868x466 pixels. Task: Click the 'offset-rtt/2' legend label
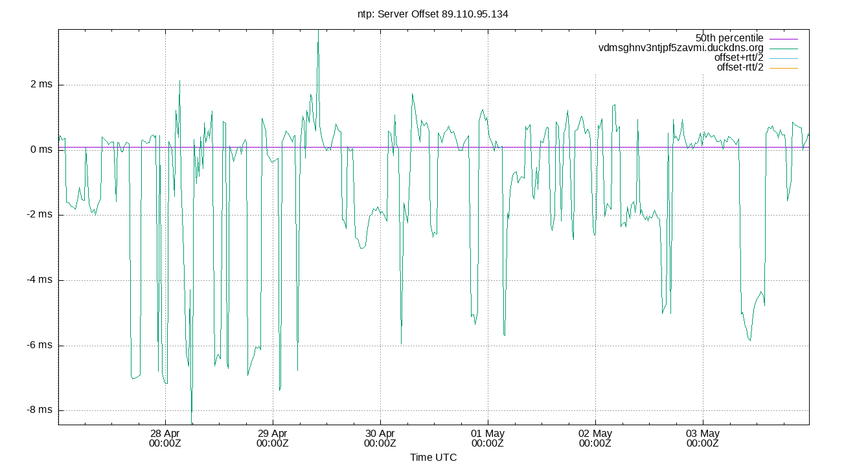(740, 67)
